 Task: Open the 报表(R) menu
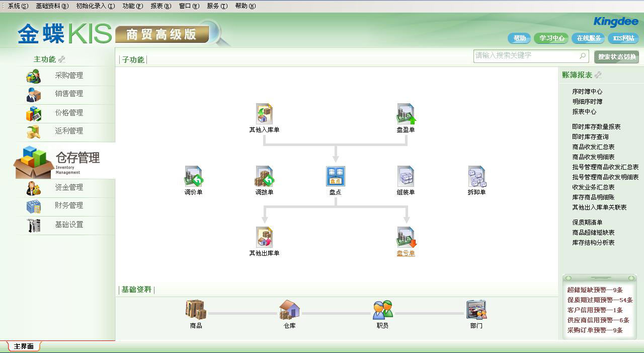pos(161,6)
